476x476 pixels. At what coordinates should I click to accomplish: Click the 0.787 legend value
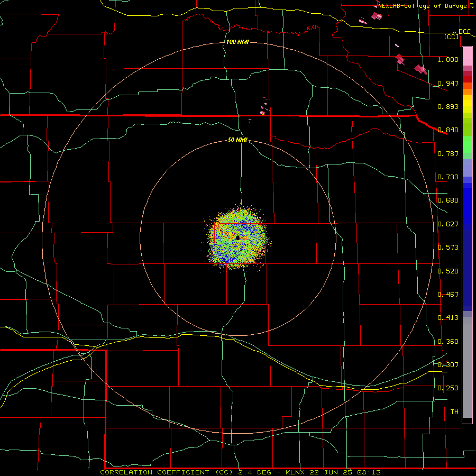(x=448, y=153)
